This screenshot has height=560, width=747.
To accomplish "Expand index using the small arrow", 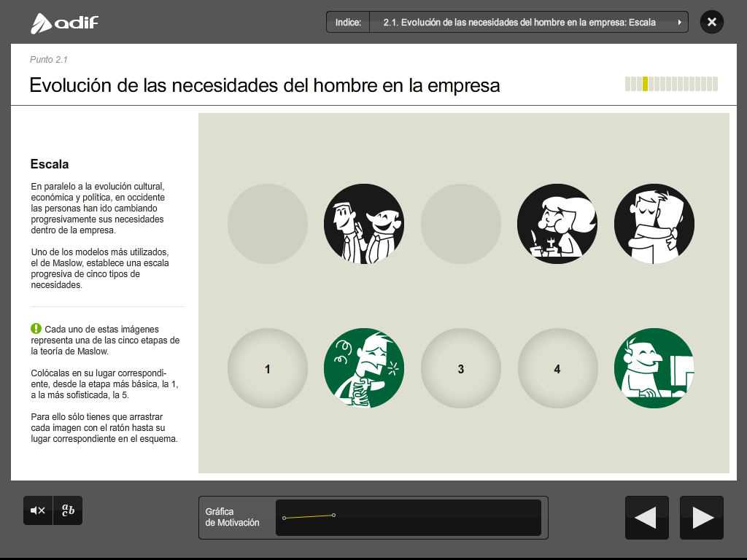I will click(680, 23).
